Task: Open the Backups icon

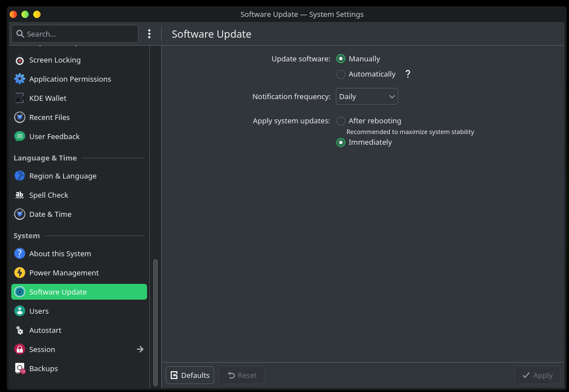Action: (x=20, y=368)
